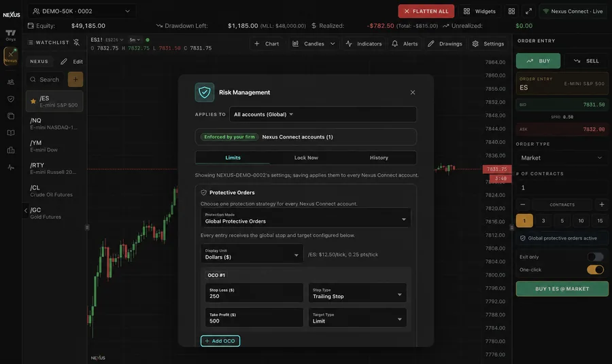Click the Flatten All button

(426, 12)
